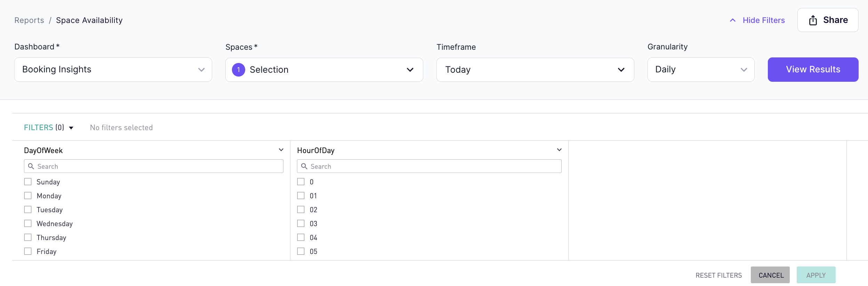Go to Reports breadcrumb
This screenshot has width=868, height=286.
click(x=29, y=20)
